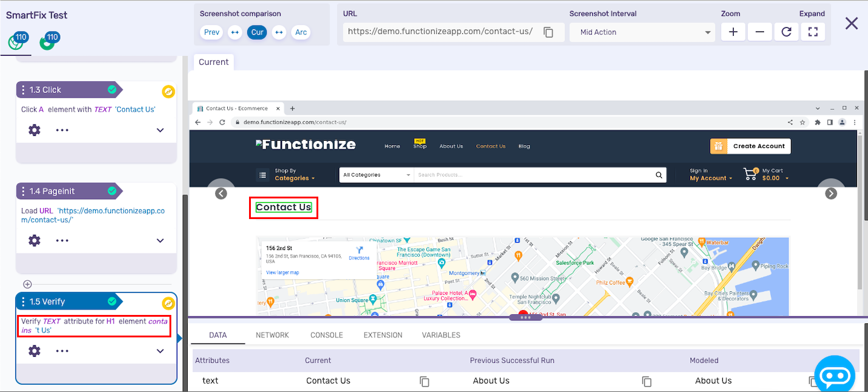This screenshot has height=392, width=868.
Task: Click the Create Account button in the screenshot
Action: pos(751,146)
